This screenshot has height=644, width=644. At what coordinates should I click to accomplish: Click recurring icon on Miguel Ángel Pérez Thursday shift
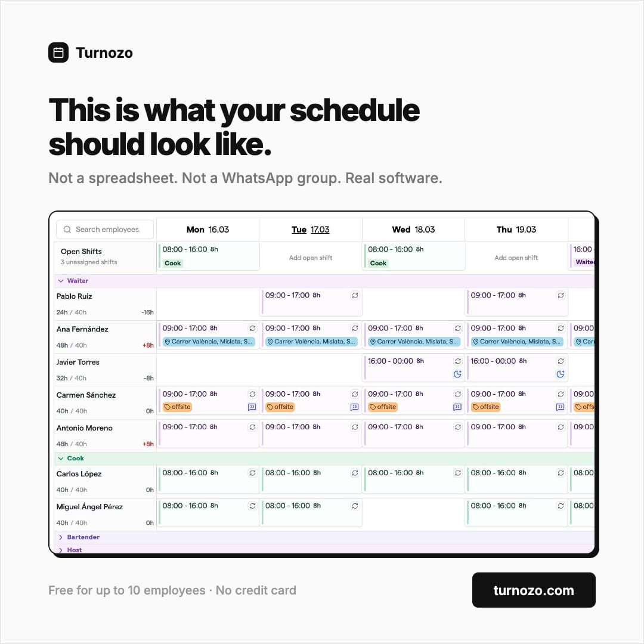coord(560,506)
